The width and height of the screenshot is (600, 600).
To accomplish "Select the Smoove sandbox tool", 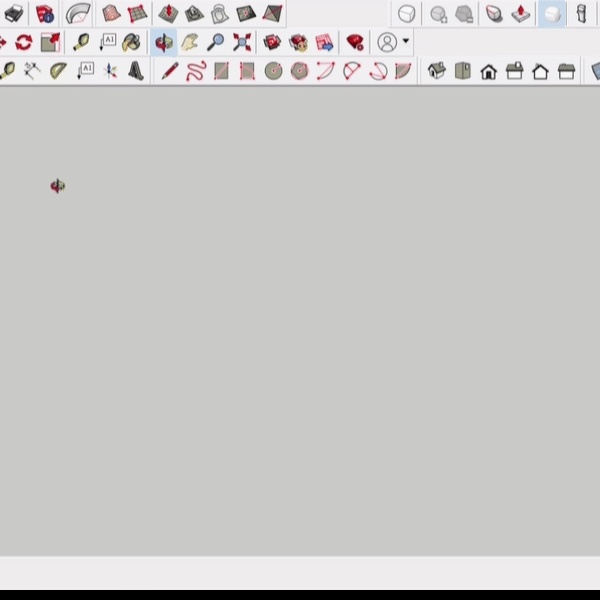I will 168,14.
